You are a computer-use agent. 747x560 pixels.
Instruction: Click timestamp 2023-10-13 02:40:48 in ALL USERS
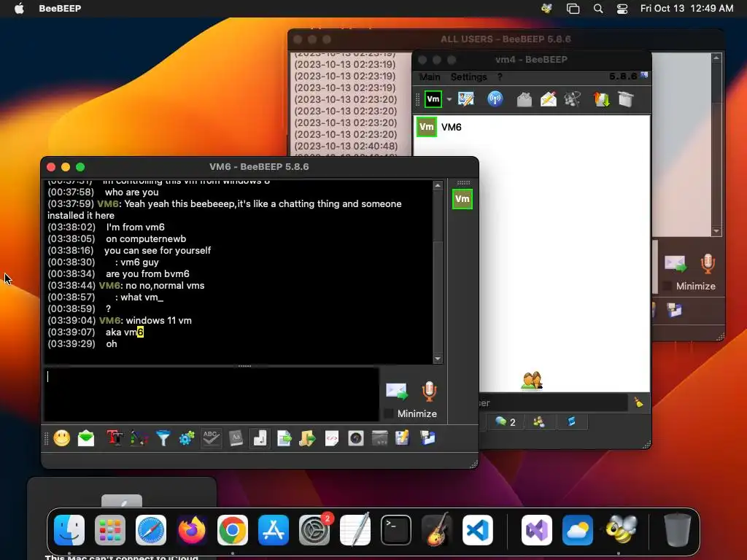346,146
